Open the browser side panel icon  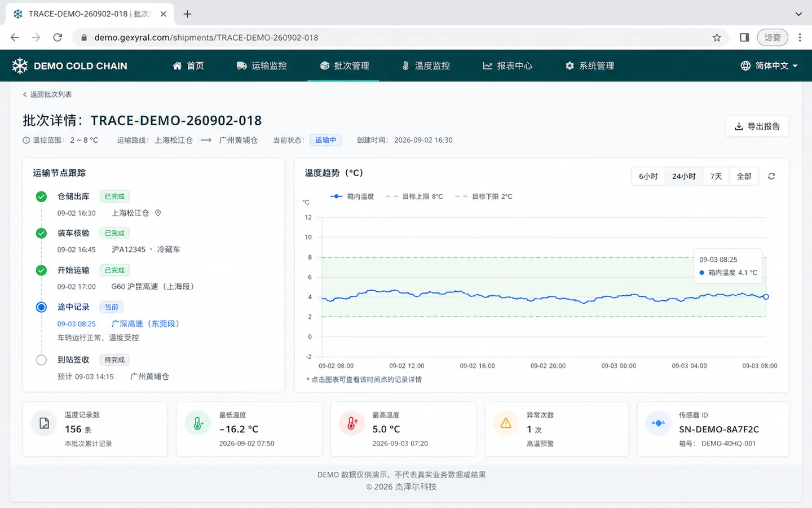744,37
